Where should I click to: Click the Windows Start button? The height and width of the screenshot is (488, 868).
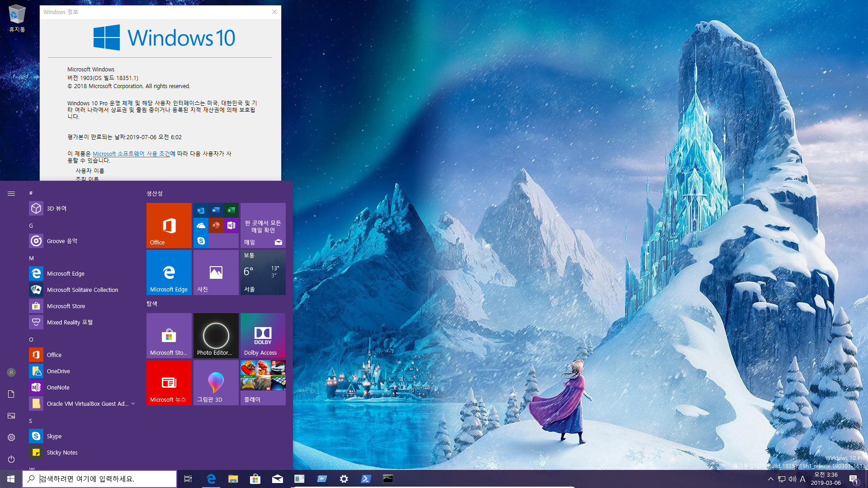click(x=11, y=479)
